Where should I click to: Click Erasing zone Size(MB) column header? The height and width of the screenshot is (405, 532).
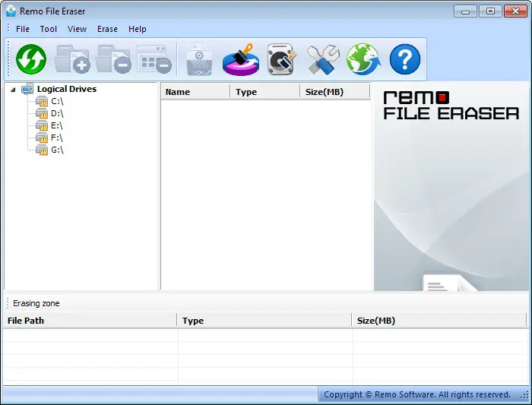tap(439, 321)
